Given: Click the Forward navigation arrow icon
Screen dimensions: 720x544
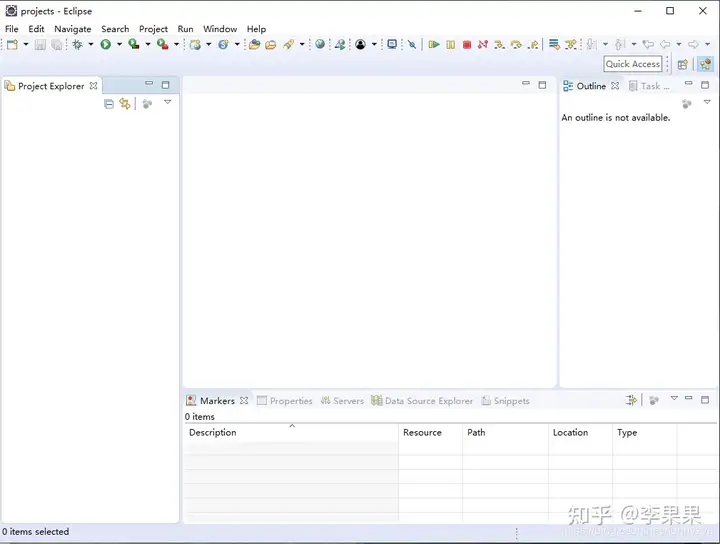Looking at the screenshot, I should [693, 45].
